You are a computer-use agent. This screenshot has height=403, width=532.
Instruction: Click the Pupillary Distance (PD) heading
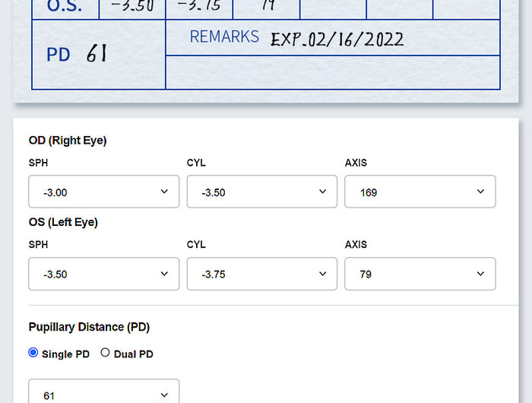[89, 327]
